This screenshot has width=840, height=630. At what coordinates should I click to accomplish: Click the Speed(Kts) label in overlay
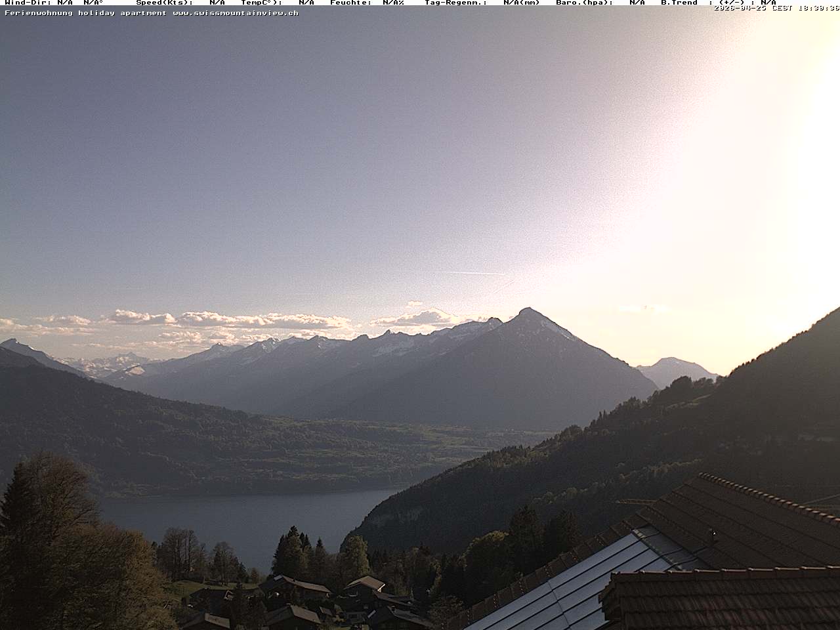click(164, 3)
